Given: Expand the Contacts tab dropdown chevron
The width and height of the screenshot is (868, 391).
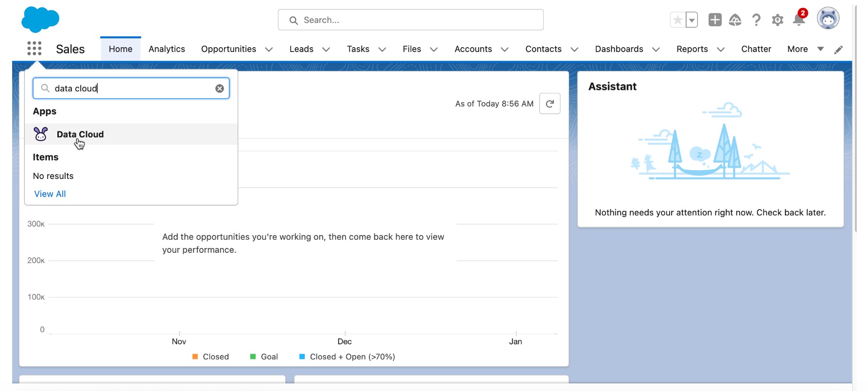Looking at the screenshot, I should point(574,50).
